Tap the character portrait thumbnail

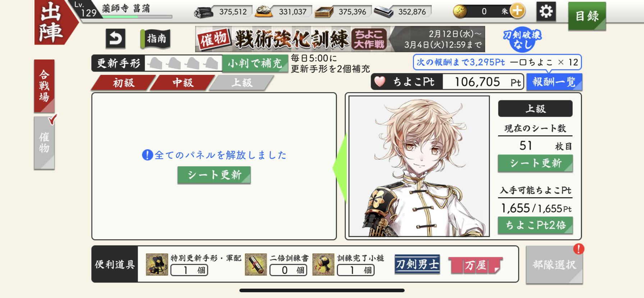pyautogui.click(x=419, y=166)
